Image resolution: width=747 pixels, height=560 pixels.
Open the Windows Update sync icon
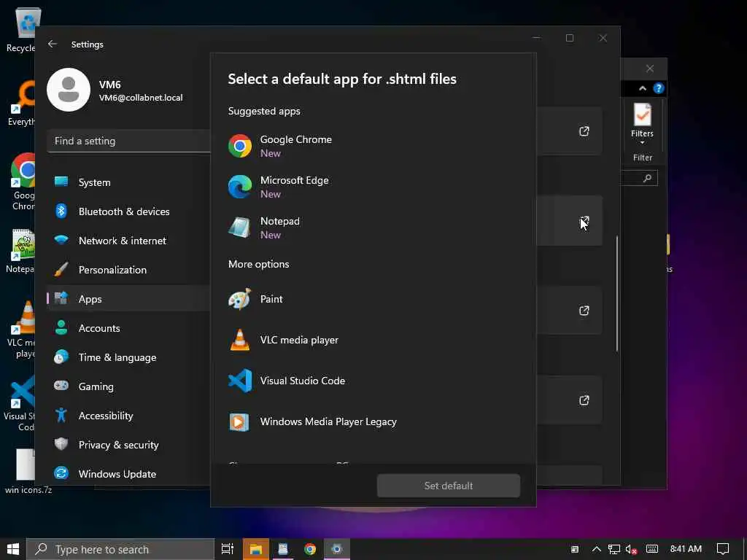pos(61,473)
